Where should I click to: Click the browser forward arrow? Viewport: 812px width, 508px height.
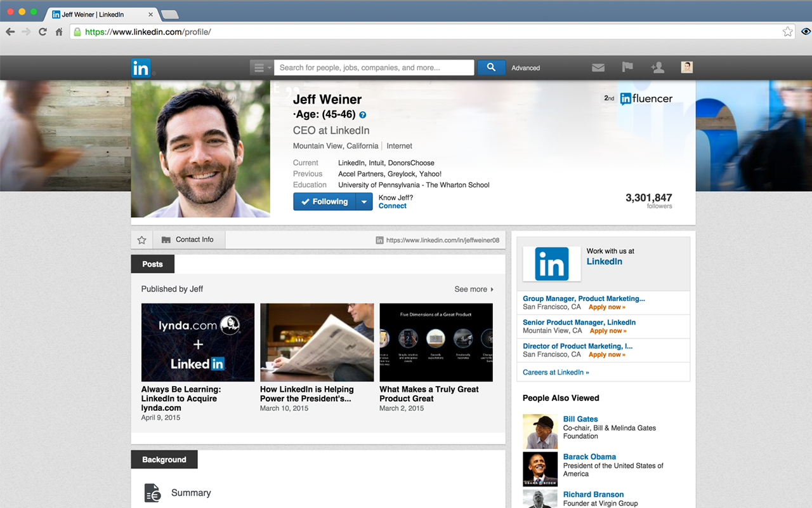[26, 32]
